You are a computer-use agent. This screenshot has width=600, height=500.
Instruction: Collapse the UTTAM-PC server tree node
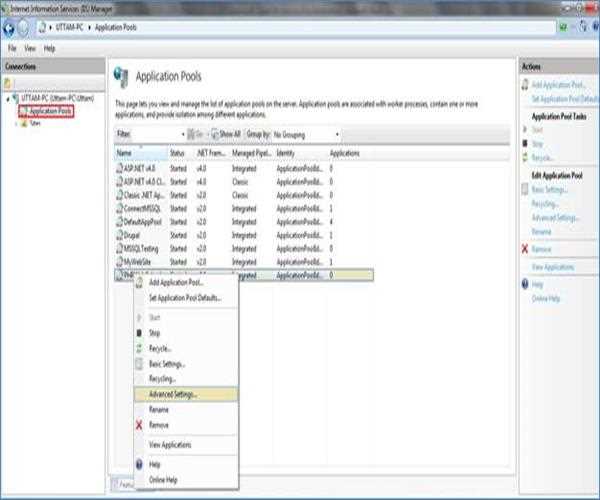tap(8, 99)
